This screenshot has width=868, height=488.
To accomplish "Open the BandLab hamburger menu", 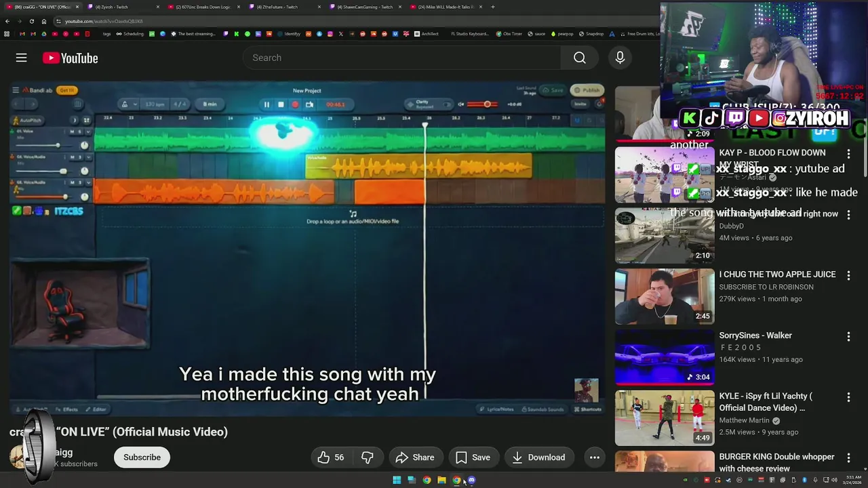I will (16, 90).
